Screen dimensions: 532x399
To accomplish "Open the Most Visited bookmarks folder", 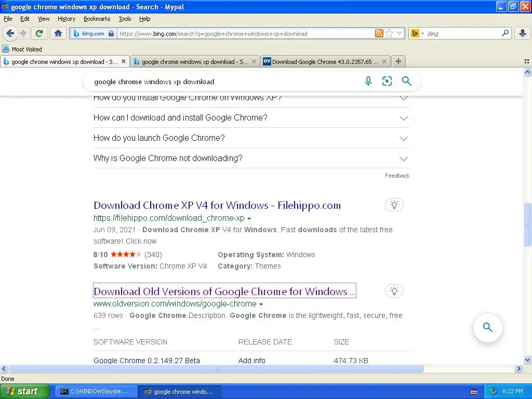I will click(22, 49).
